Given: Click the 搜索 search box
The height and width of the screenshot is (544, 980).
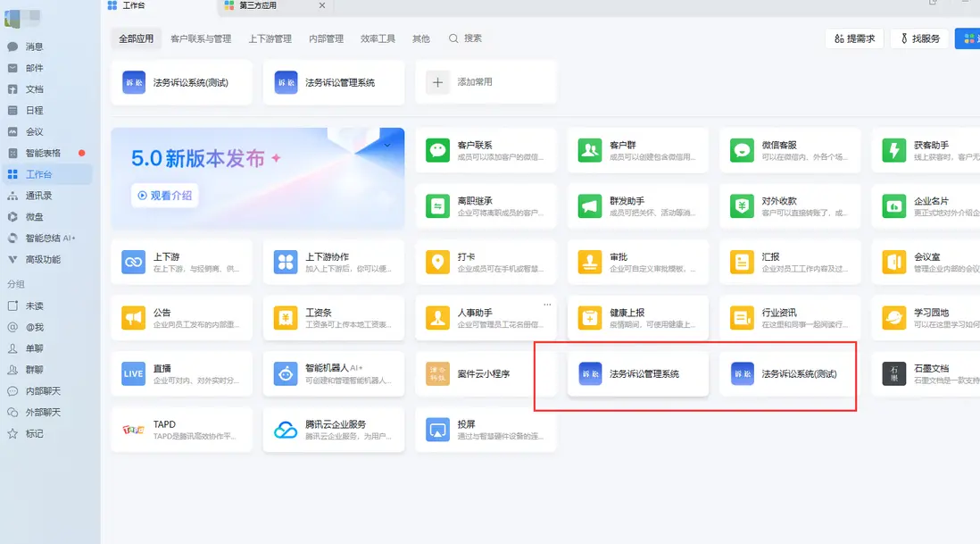Looking at the screenshot, I should point(466,38).
